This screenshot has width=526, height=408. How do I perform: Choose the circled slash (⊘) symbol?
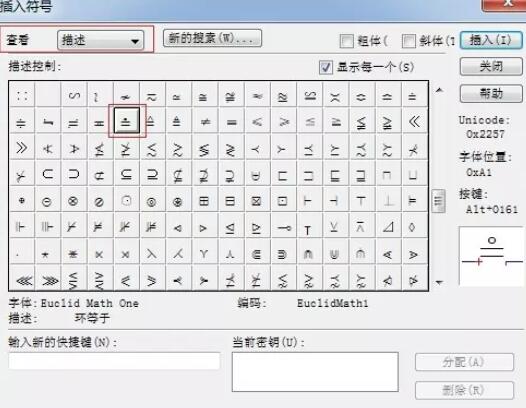(x=100, y=200)
